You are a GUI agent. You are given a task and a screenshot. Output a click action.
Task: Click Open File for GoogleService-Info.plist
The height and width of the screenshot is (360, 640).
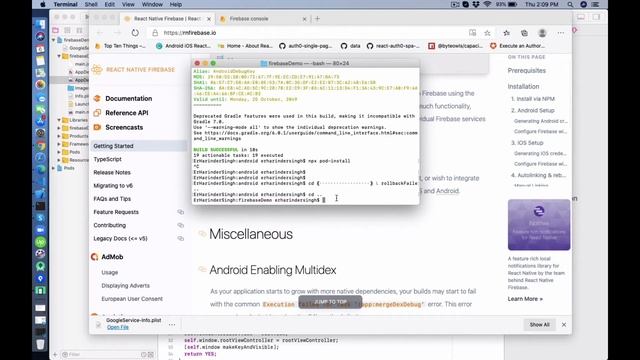[x=118, y=327]
